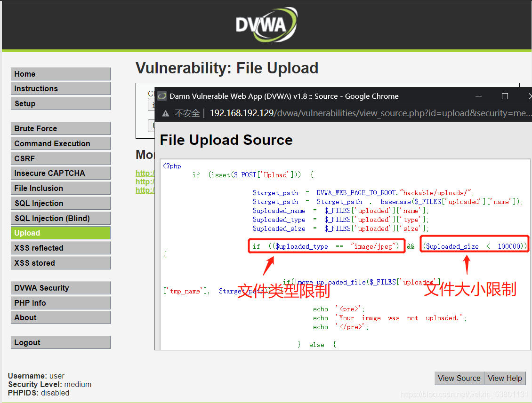Click the first More info http link
Image resolution: width=532 pixels, height=403 pixels.
pos(145,173)
